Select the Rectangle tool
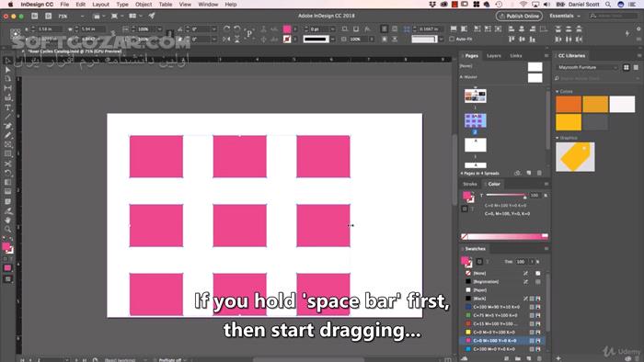 click(x=7, y=153)
